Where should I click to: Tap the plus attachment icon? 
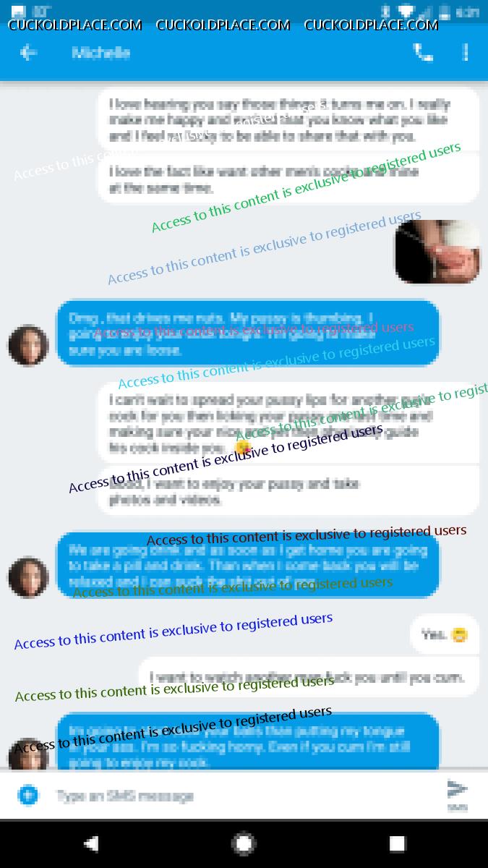27,796
